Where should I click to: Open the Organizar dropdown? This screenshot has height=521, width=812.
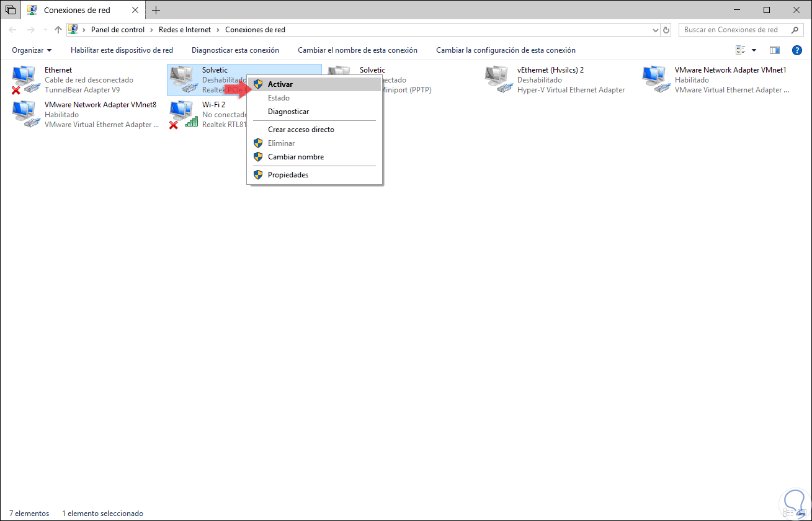point(32,50)
